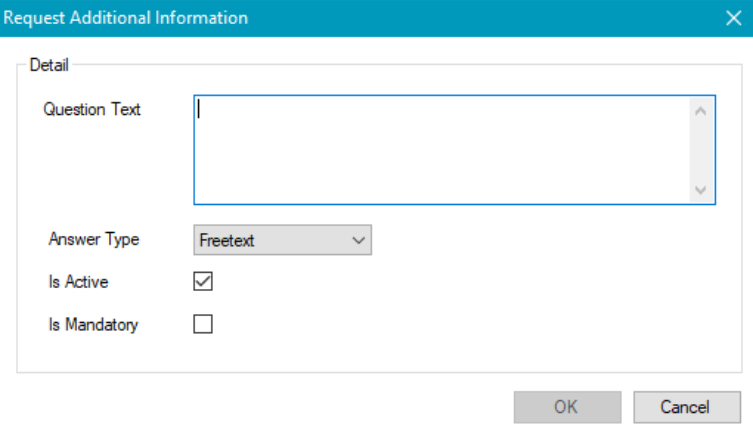Click the Question Text scroll down arrow
The width and height of the screenshot is (753, 434).
701,190
